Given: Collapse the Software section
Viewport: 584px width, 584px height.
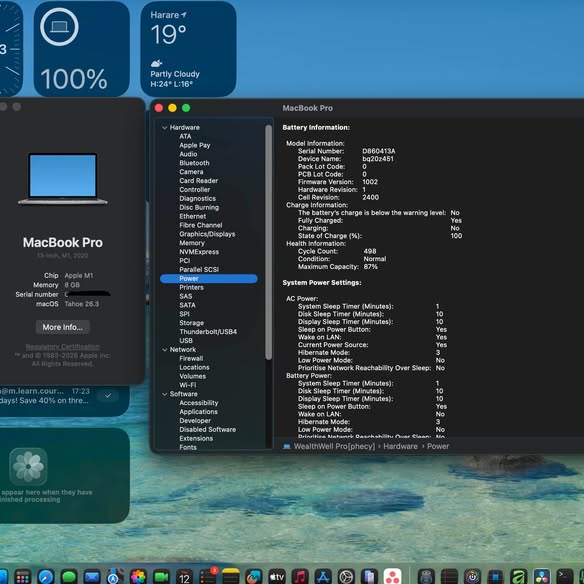Looking at the screenshot, I should [x=165, y=394].
